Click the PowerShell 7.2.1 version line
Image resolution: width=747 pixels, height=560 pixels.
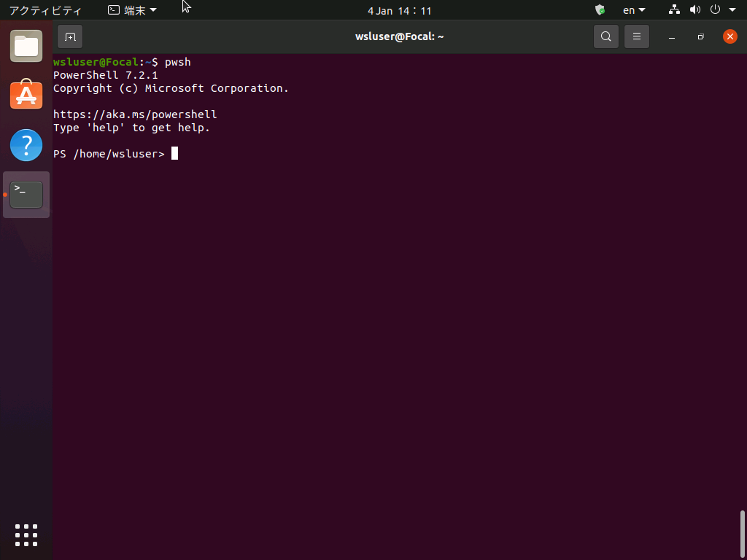pos(105,75)
